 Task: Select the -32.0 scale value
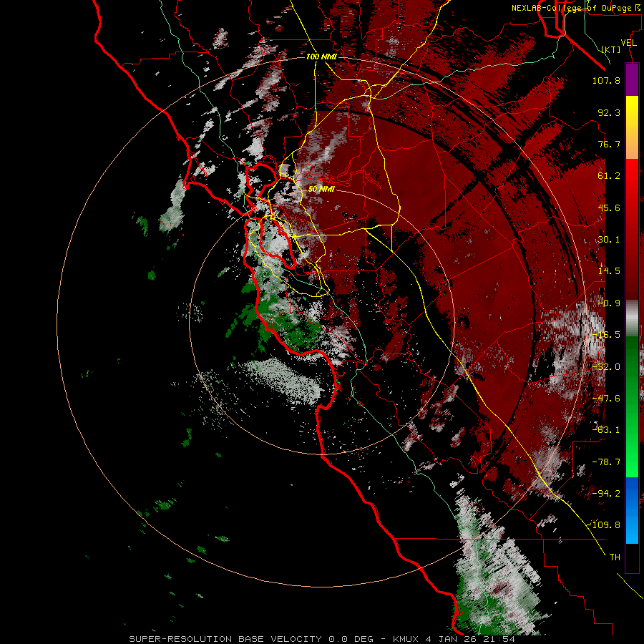click(x=606, y=367)
